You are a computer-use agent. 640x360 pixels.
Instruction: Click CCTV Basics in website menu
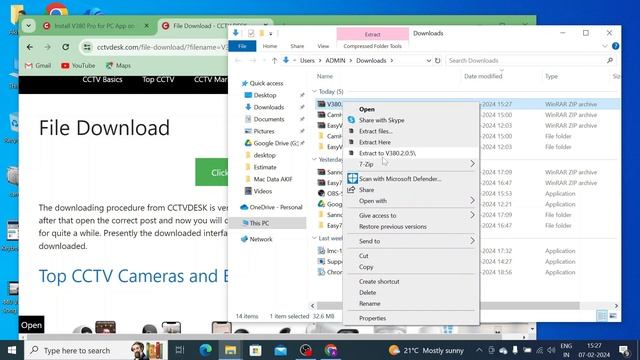point(102,80)
